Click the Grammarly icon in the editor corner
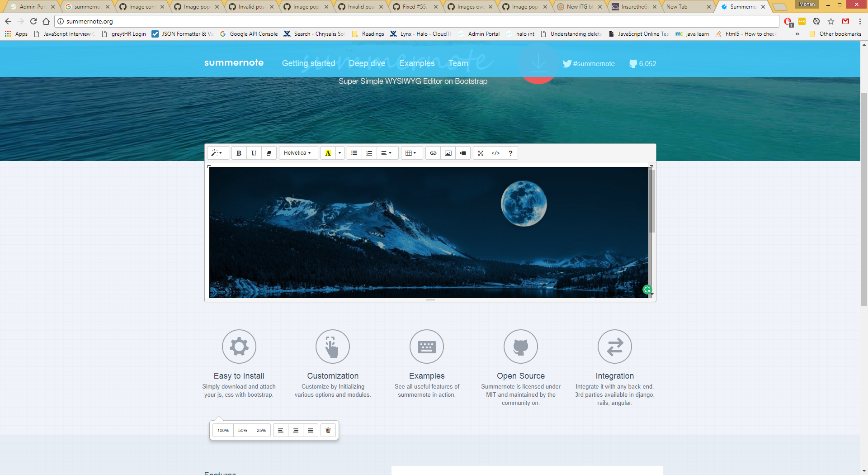868x475 pixels. point(647,290)
